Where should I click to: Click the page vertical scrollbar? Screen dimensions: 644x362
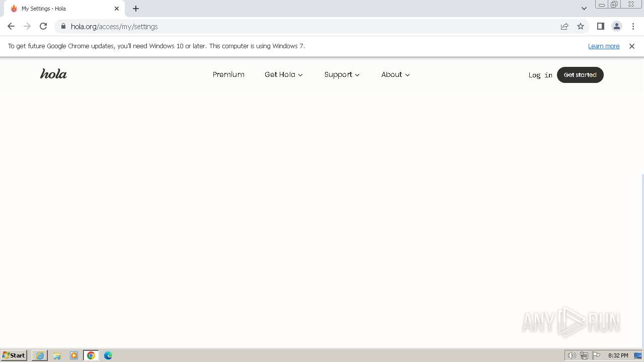[642, 261]
